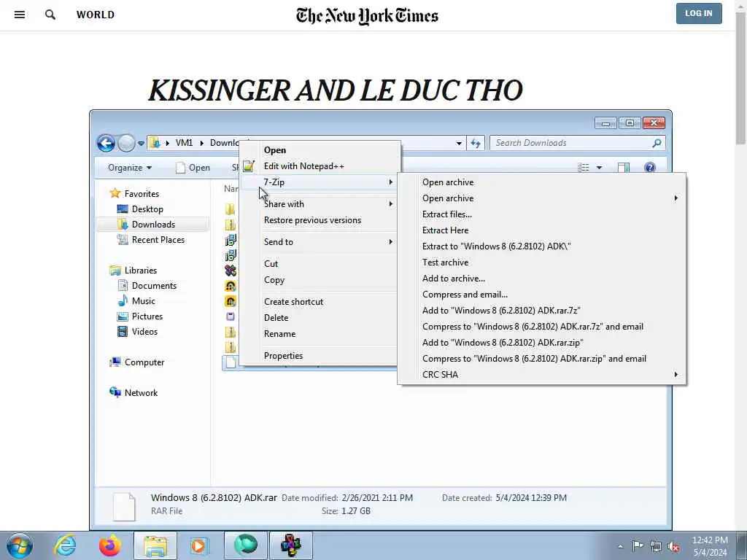This screenshot has width=747, height=560.
Task: Click the magnifier icon in Search Downloads
Action: (x=657, y=143)
